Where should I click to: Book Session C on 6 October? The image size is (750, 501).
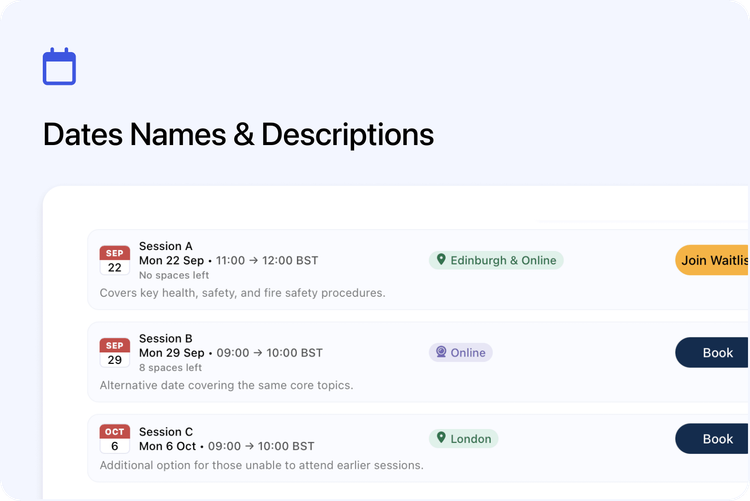716,439
